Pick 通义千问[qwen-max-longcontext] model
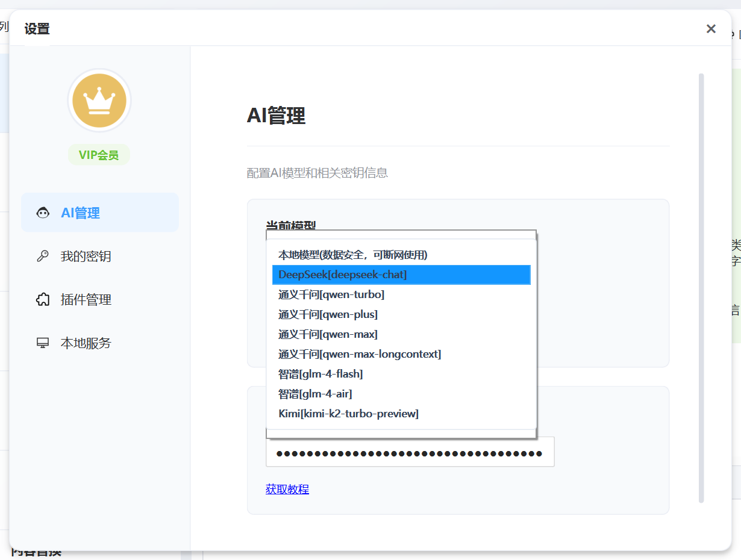 tap(401, 354)
